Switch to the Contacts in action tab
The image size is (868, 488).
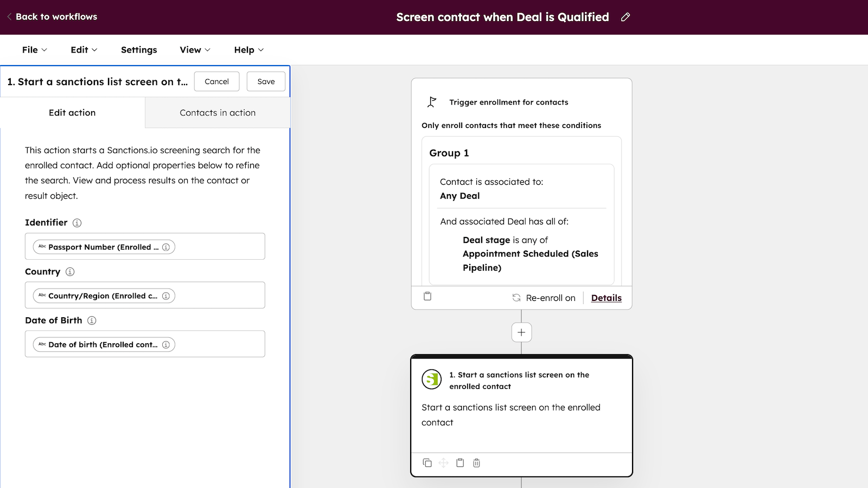[216, 112]
